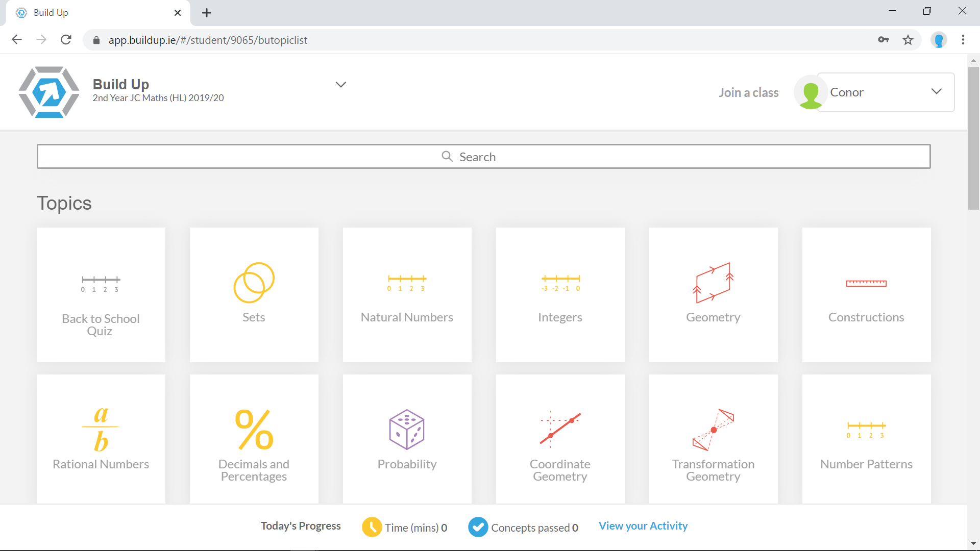Open the Back to School Quiz topic label

[101, 325]
